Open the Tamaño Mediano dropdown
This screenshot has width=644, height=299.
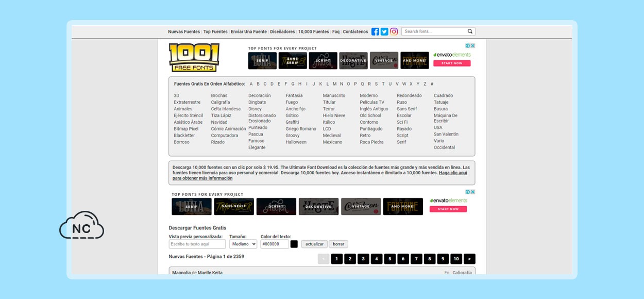(243, 244)
